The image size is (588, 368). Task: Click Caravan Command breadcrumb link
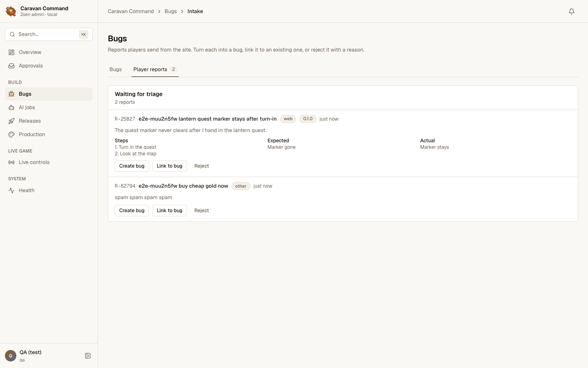click(x=131, y=11)
